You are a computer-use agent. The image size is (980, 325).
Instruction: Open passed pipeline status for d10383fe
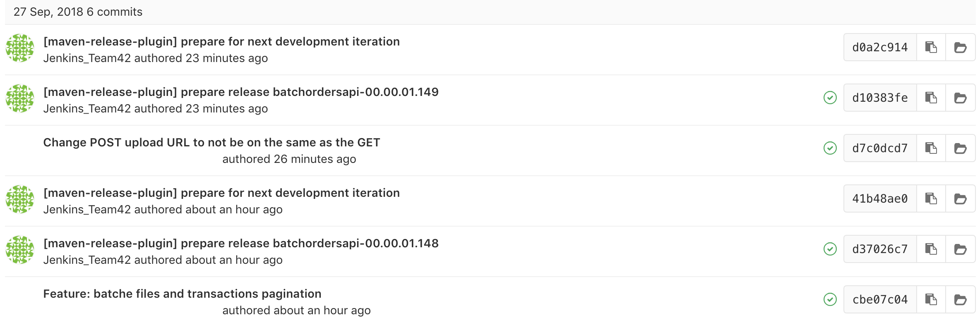point(830,98)
